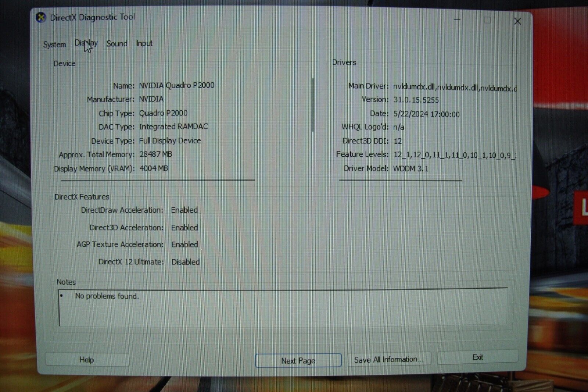The height and width of the screenshot is (392, 588).
Task: Click Chip Type value 'Quadro P2000'
Action: pos(163,113)
